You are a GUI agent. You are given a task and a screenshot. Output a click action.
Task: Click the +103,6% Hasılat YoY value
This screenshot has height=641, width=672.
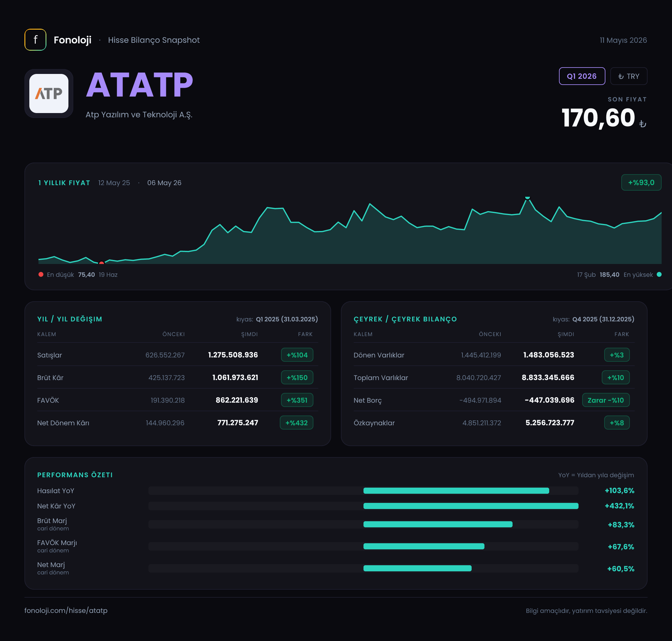point(619,490)
